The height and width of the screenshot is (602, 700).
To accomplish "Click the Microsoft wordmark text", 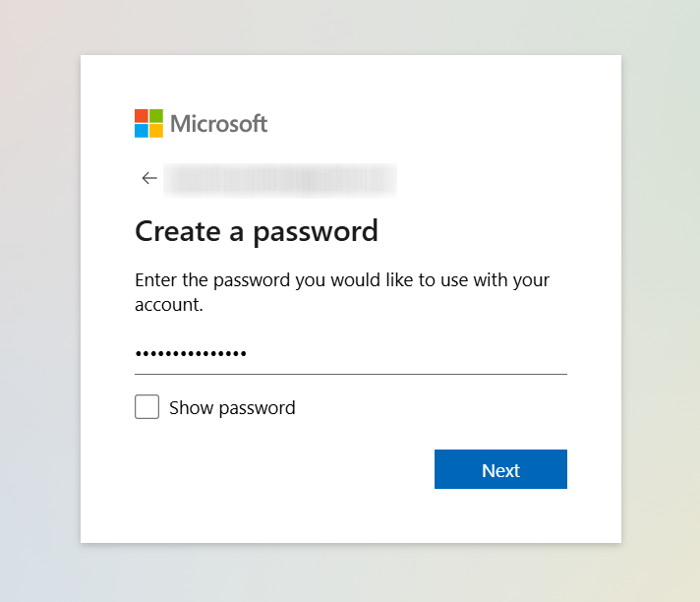I will pos(218,124).
